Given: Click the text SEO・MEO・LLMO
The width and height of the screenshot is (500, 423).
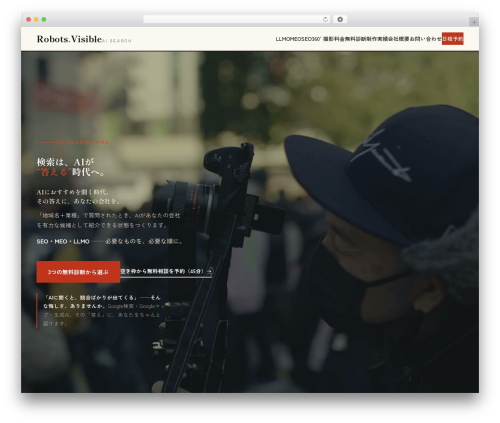Looking at the screenshot, I should click(x=63, y=241).
